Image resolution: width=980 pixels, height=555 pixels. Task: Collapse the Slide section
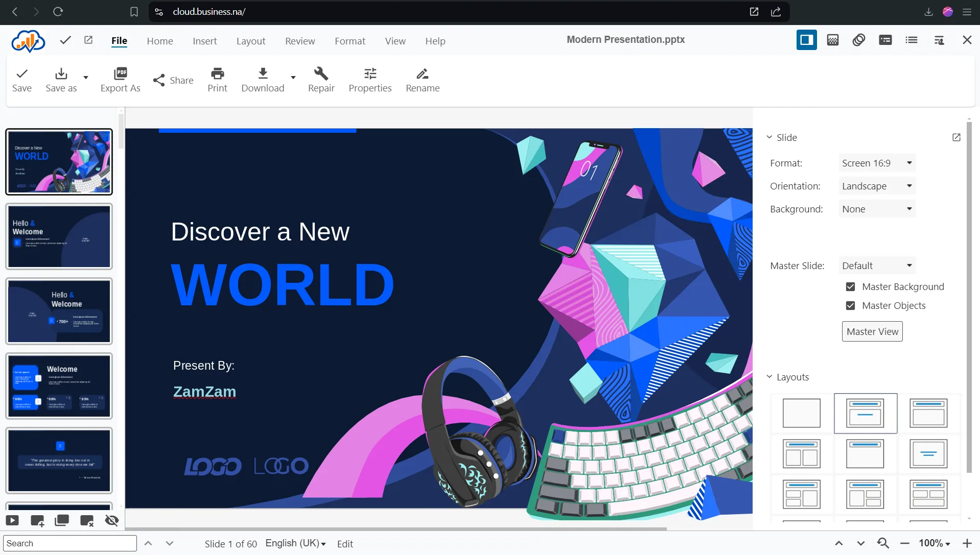click(769, 137)
